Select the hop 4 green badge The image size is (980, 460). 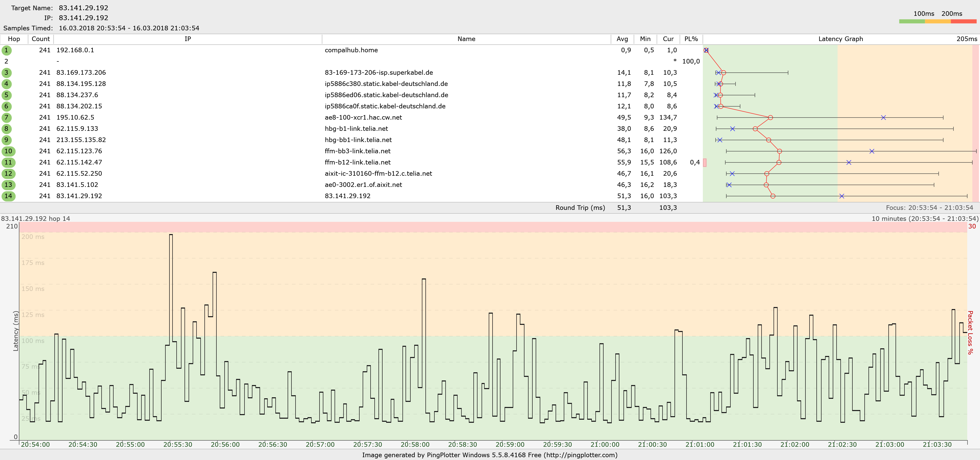click(6, 84)
